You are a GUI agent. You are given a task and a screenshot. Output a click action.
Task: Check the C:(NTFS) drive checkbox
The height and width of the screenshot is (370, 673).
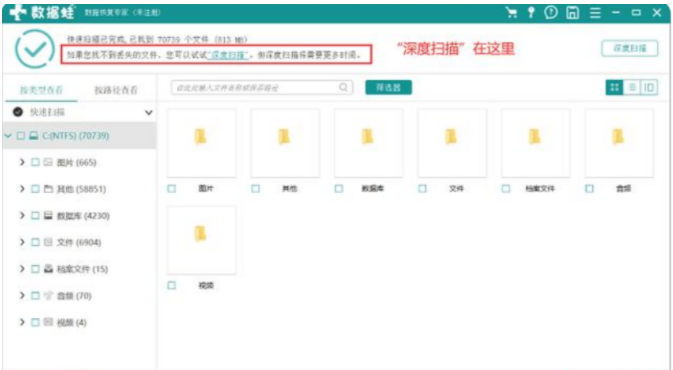click(x=21, y=136)
